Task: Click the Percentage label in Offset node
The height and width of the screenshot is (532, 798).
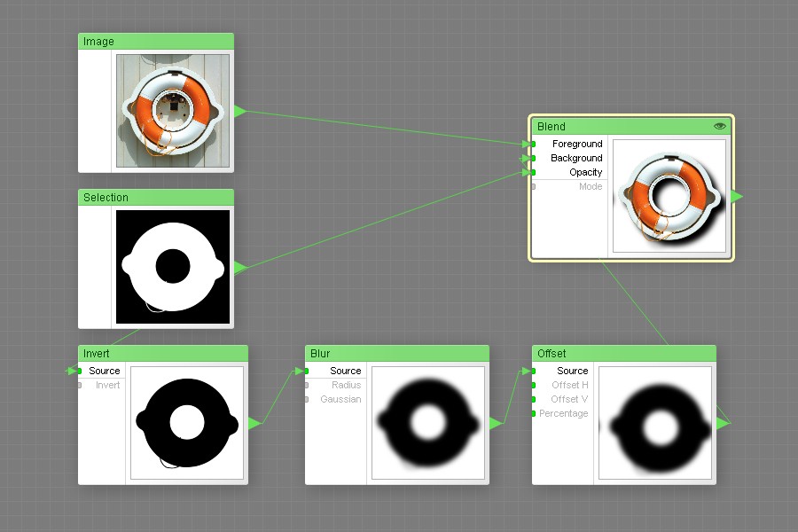Action: pos(563,414)
